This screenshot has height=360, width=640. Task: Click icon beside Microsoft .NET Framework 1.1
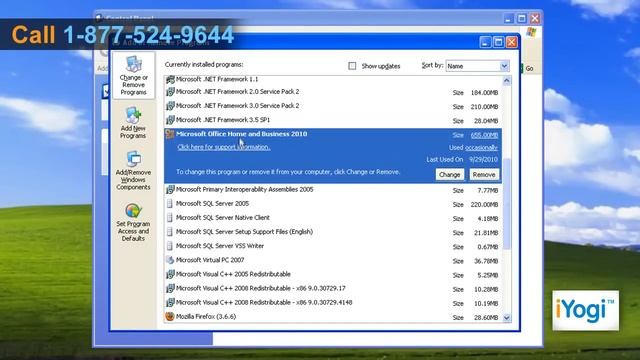(170, 79)
